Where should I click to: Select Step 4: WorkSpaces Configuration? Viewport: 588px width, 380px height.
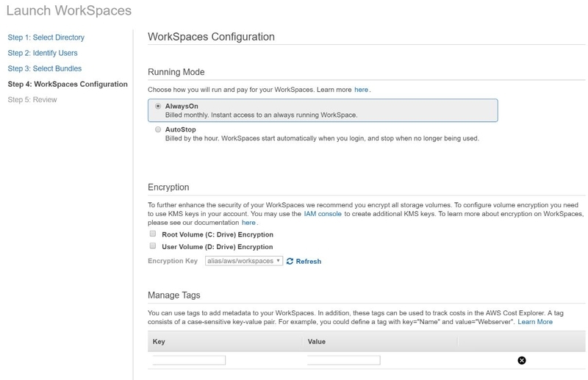coord(68,84)
